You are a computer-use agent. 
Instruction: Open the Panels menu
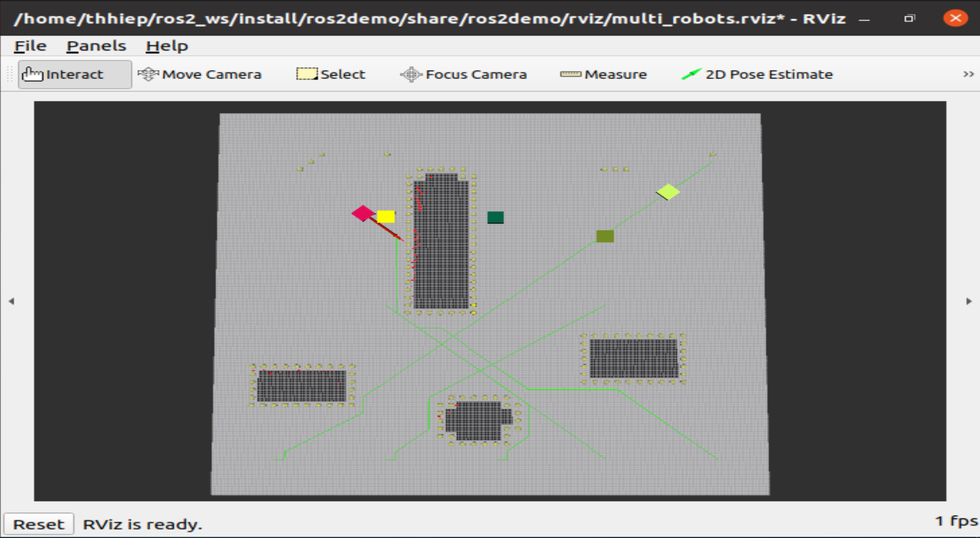click(96, 46)
